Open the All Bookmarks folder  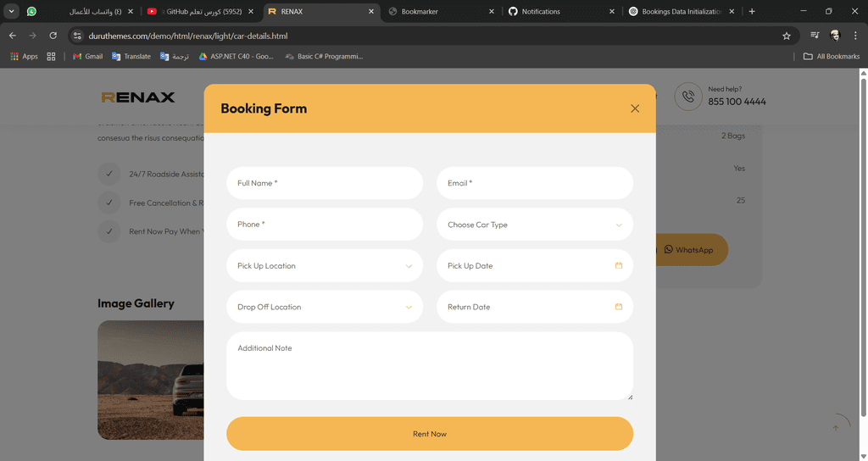(x=832, y=57)
